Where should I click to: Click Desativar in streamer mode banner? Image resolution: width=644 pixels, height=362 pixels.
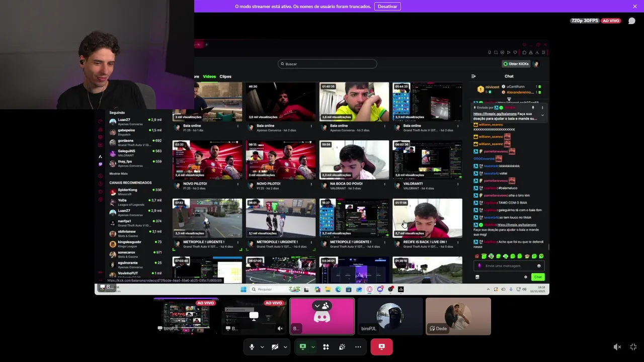click(387, 6)
